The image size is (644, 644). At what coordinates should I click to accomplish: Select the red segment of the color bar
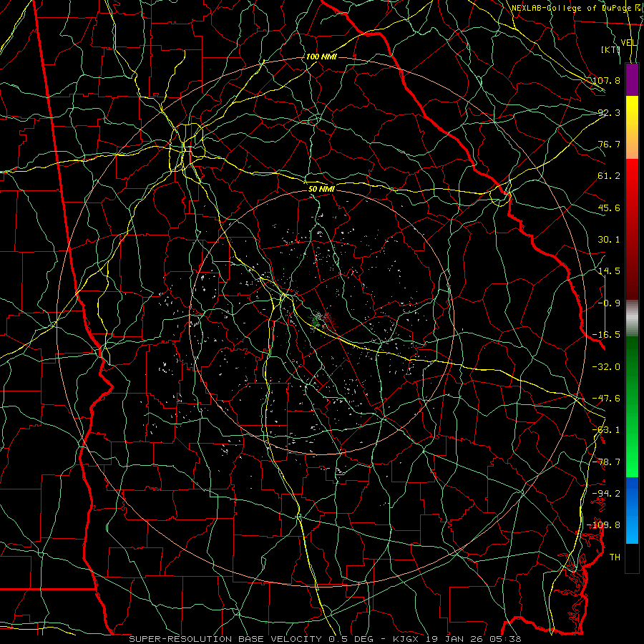[x=632, y=229]
